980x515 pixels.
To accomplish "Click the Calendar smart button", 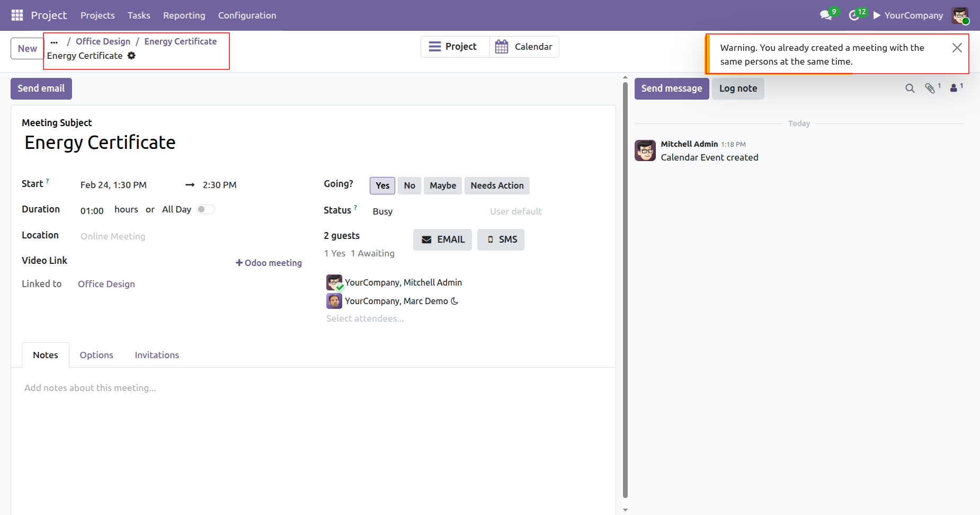I will (524, 47).
